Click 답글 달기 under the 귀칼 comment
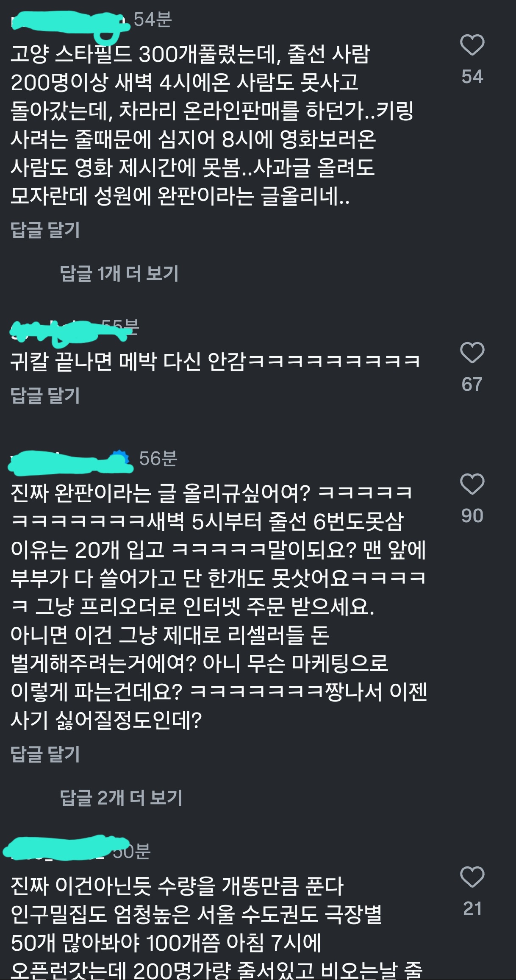This screenshot has height=980, width=516. (45, 395)
